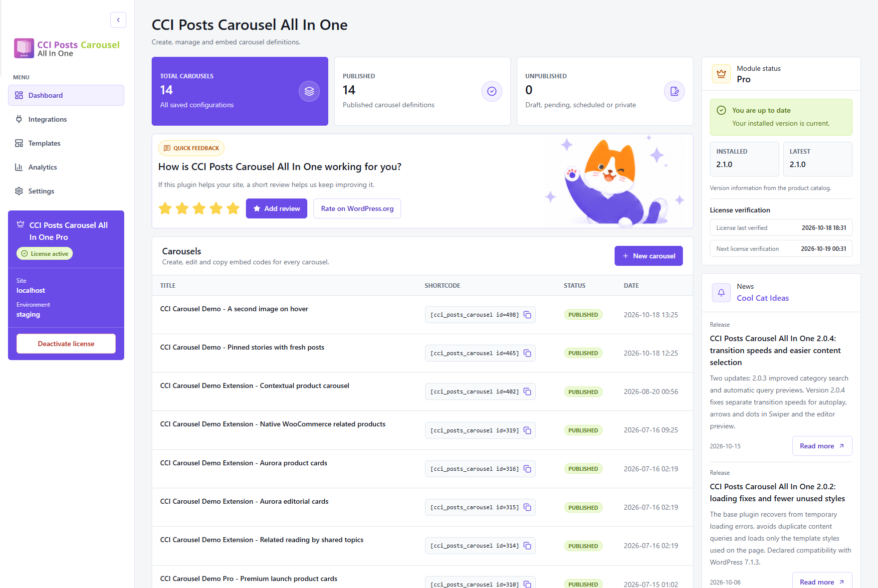Copy shortcode for carousel id=314
This screenshot has width=878, height=588.
click(527, 546)
